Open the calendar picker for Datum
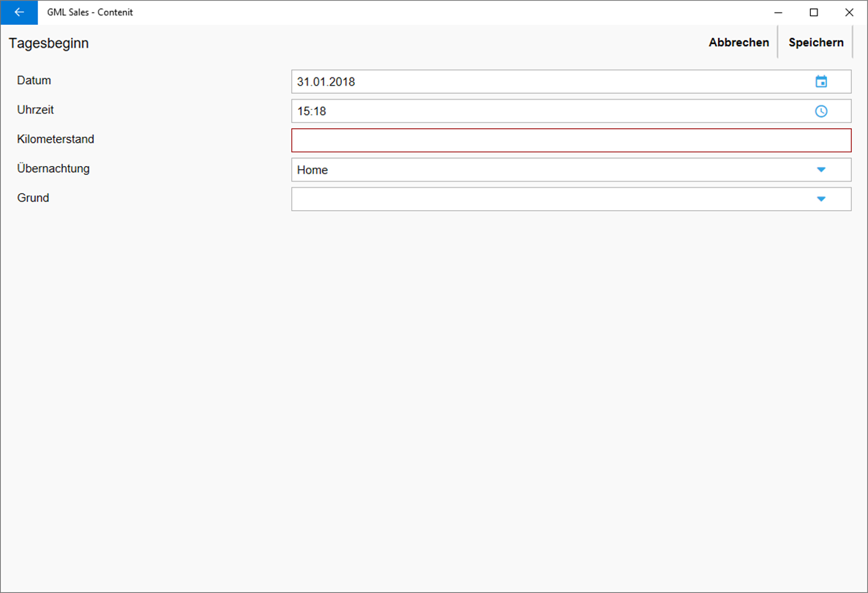 coord(821,82)
